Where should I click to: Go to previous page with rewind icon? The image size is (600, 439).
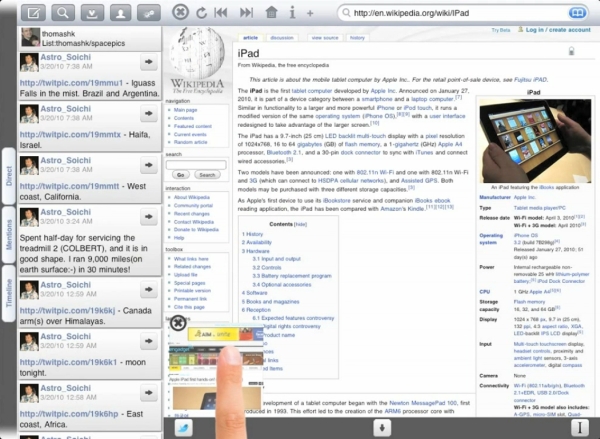(221, 13)
